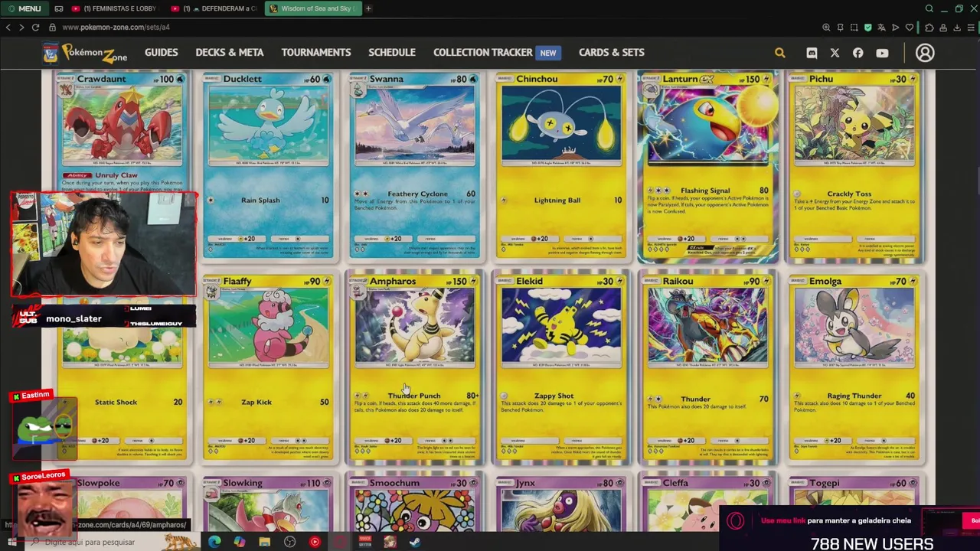Image resolution: width=980 pixels, height=551 pixels.
Task: Open the extensions cube icon
Action: pos(929,28)
